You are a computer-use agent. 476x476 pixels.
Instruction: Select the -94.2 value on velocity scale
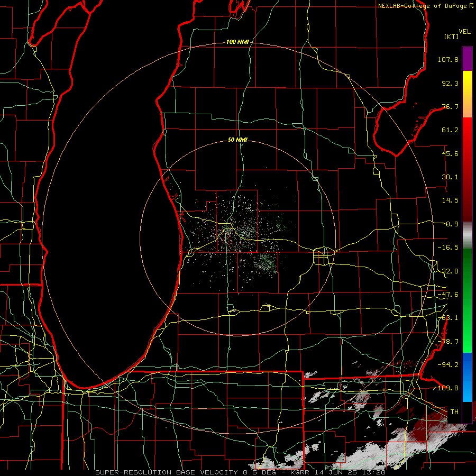[x=448, y=365]
